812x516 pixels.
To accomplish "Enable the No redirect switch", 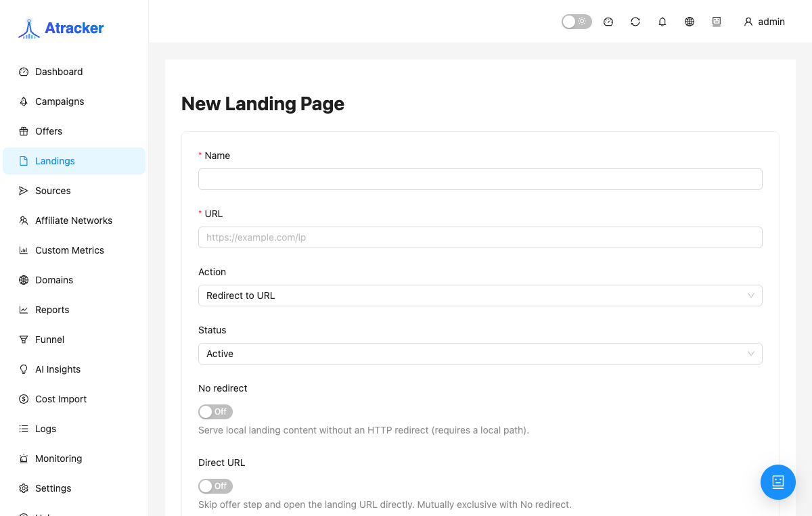I will pyautogui.click(x=215, y=412).
